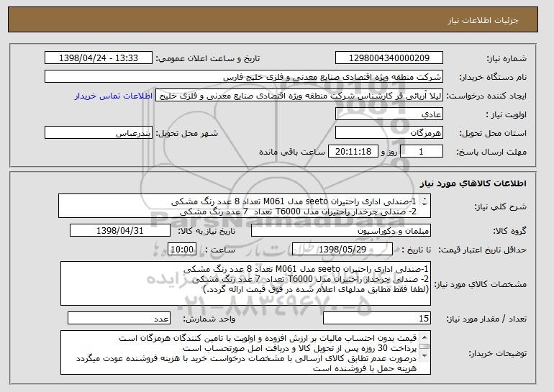Click the تاریخ نیاز به کالا label
Screen dimensions: 554x392
point(206,231)
